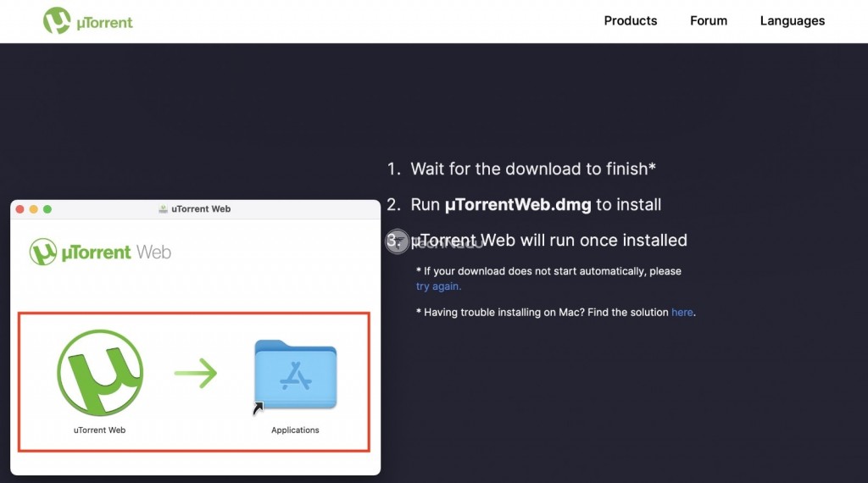Minimize the uTorrent Web installer window
The width and height of the screenshot is (868, 483).
click(x=34, y=209)
